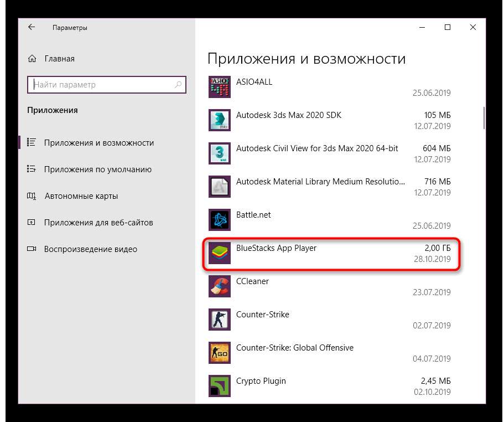Click the Autodesk 3ds Max 2020 SDK icon
This screenshot has height=422, width=504.
tap(219, 120)
